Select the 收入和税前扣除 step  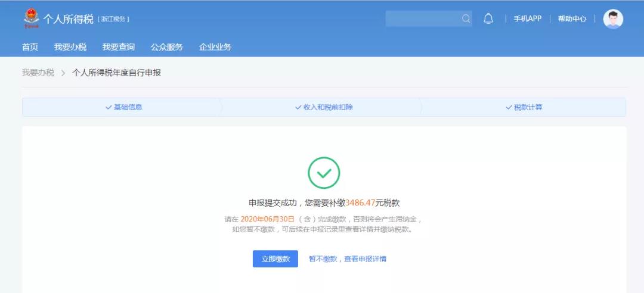[x=324, y=107]
